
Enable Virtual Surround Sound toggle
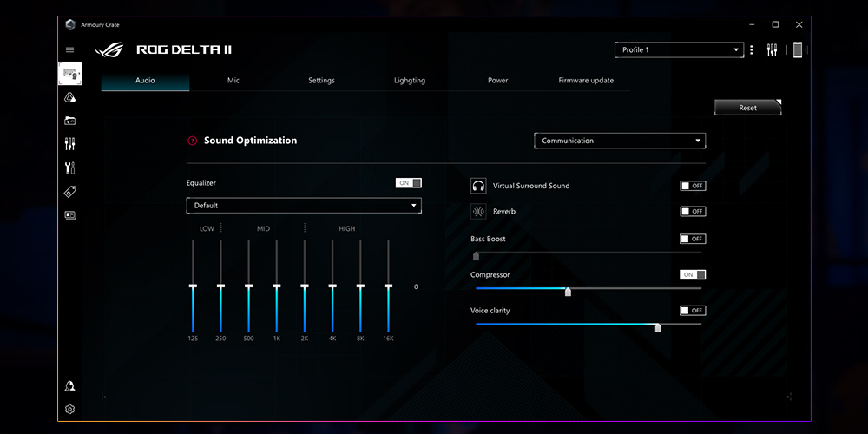click(x=693, y=186)
